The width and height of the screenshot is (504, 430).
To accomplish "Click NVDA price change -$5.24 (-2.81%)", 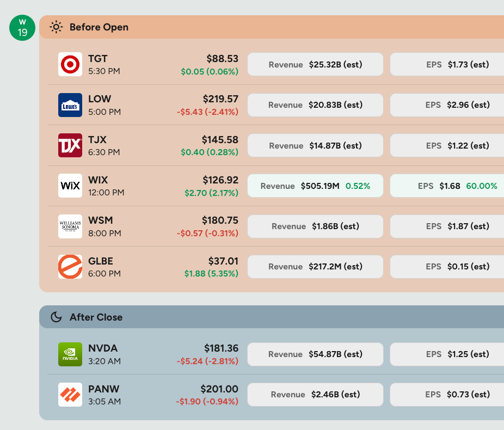I will [x=208, y=361].
